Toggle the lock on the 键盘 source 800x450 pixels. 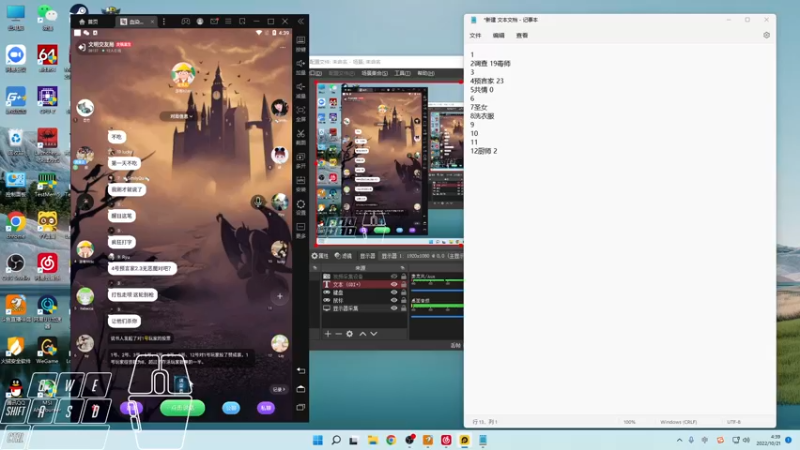point(404,292)
